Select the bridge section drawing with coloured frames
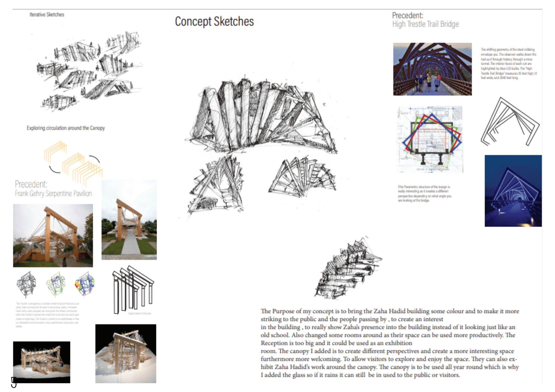Viewport: 555px width, 392px height. click(x=430, y=139)
